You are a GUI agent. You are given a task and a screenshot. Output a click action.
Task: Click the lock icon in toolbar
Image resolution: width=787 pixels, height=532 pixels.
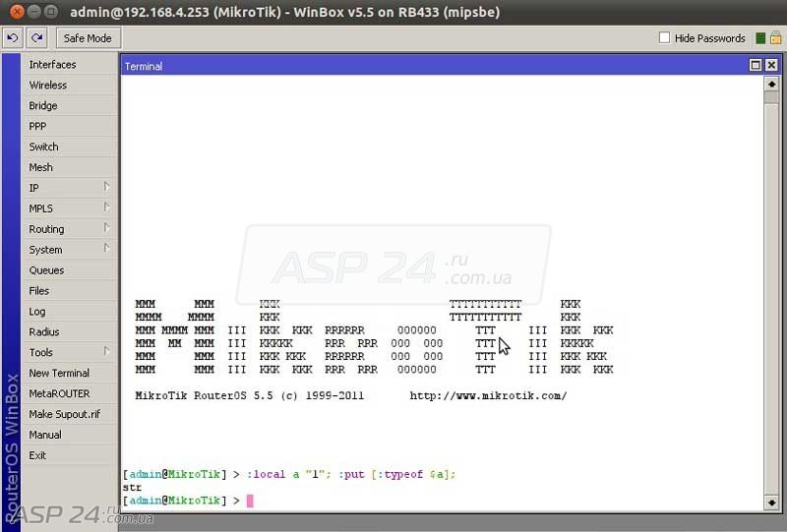775,38
